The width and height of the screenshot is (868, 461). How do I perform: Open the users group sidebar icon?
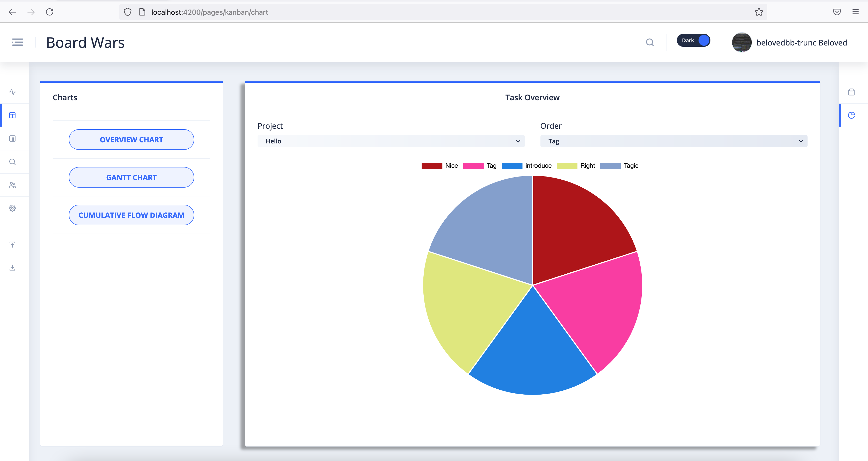tap(12, 185)
